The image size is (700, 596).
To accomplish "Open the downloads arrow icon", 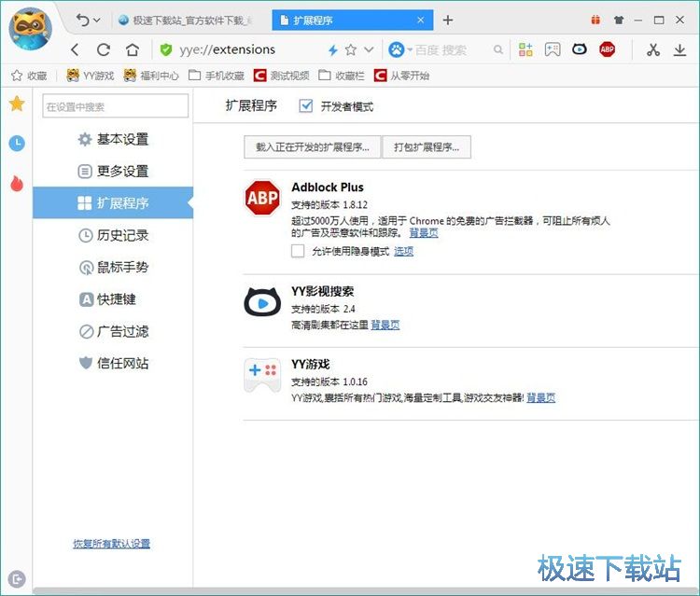I will (679, 49).
